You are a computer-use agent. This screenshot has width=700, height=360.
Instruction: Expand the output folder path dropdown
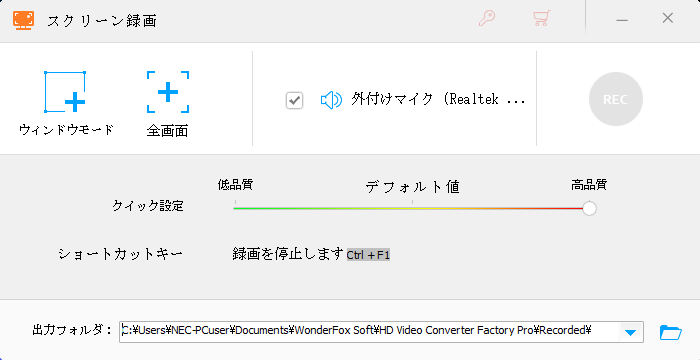click(630, 332)
